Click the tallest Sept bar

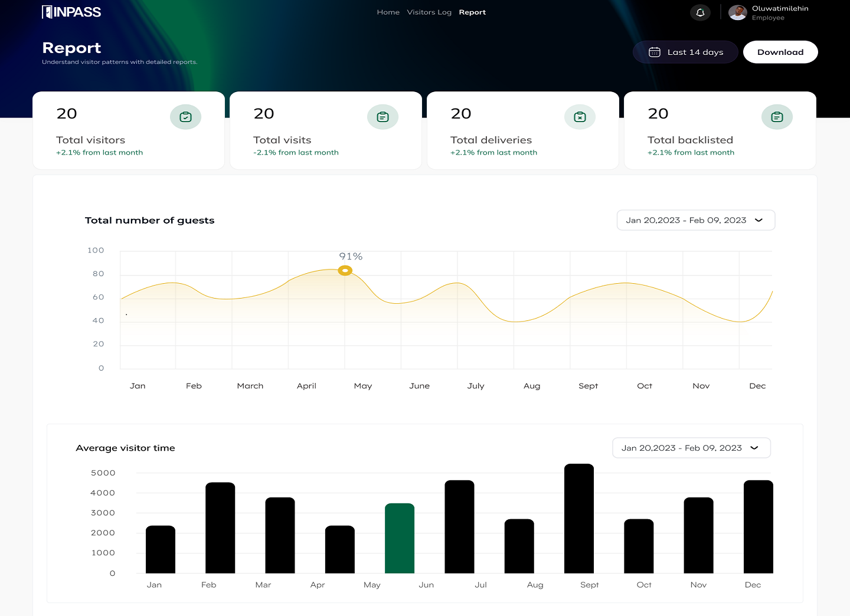coord(578,518)
